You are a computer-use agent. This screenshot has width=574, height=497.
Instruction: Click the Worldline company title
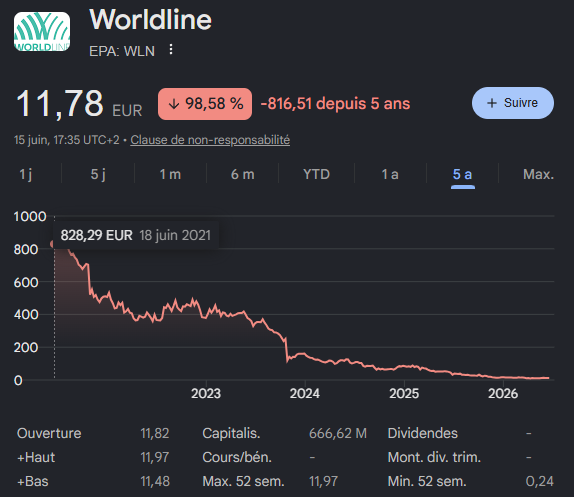(x=150, y=19)
